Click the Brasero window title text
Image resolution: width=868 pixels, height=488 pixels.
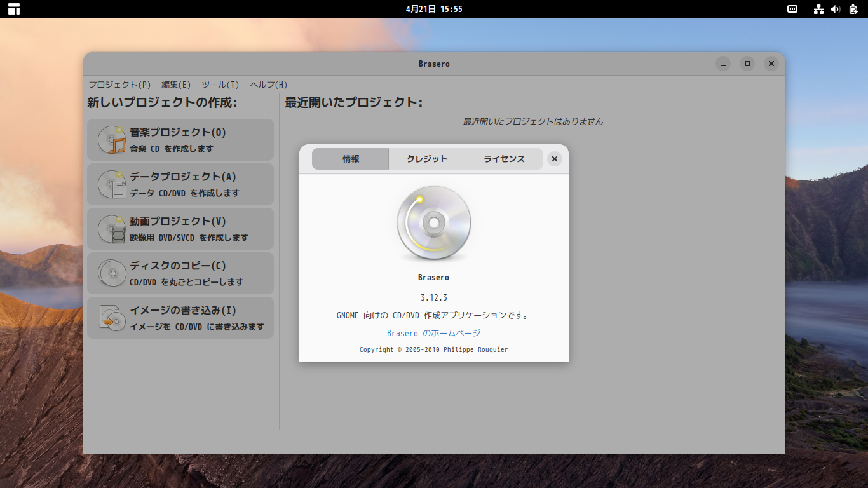[x=434, y=64]
